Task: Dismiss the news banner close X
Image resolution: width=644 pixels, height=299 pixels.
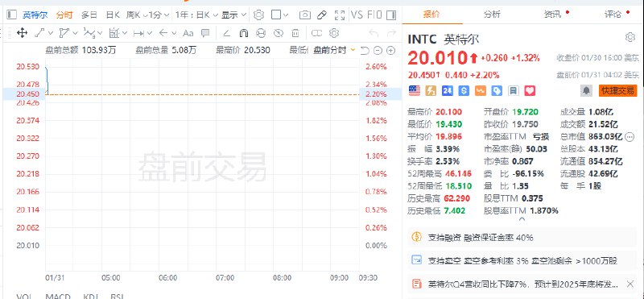Action: 630,284
